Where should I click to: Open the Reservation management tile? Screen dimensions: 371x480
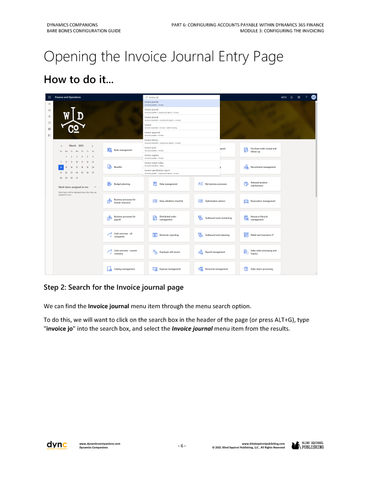[x=260, y=201]
